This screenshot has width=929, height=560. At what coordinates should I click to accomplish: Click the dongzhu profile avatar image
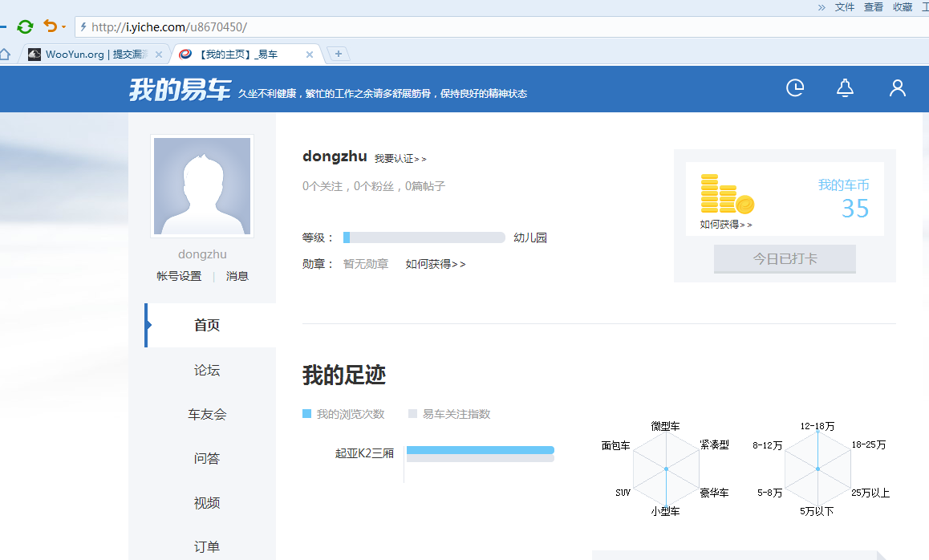(x=202, y=186)
